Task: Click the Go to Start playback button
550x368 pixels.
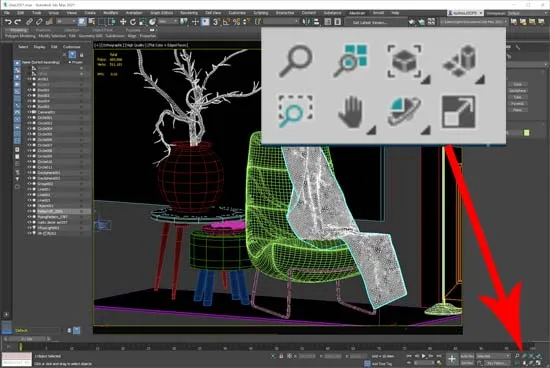Action: [409, 356]
